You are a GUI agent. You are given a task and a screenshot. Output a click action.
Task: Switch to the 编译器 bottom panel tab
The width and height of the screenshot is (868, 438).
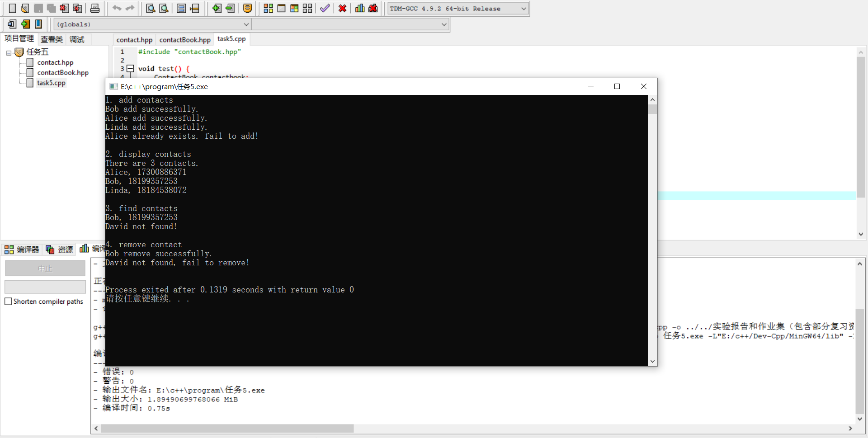point(22,250)
